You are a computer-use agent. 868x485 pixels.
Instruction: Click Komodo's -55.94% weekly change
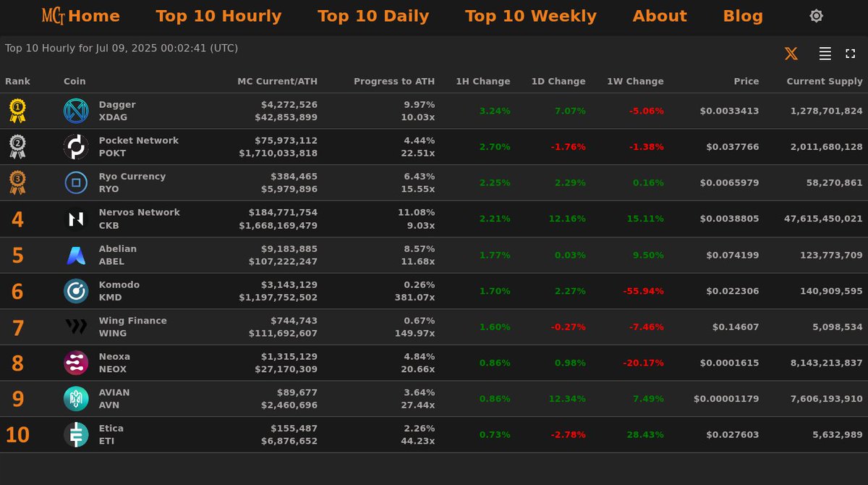tap(643, 291)
